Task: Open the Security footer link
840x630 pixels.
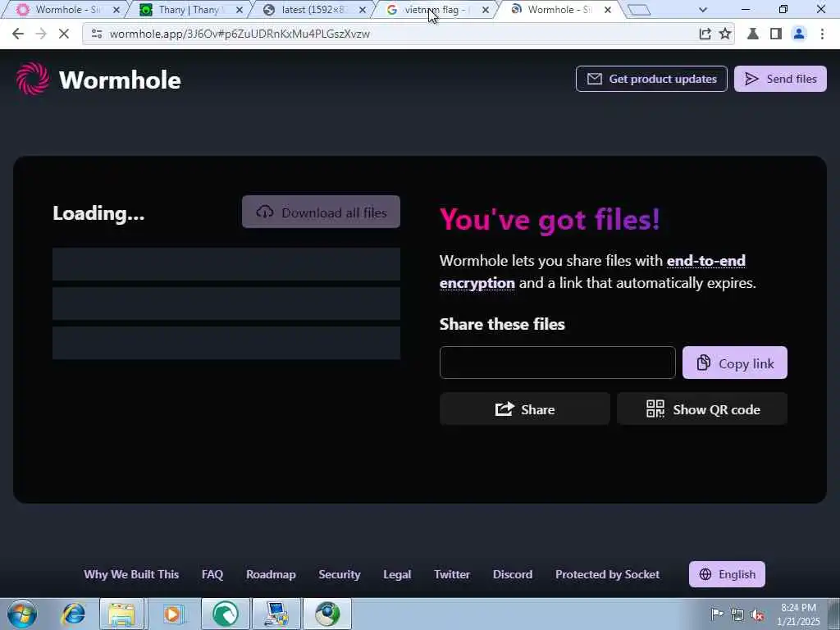Action: click(x=339, y=574)
